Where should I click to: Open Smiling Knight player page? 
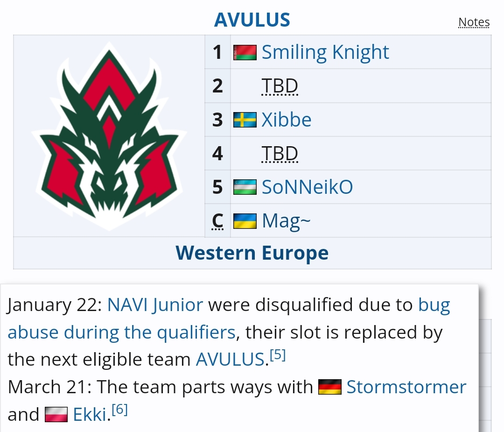pyautogui.click(x=325, y=52)
